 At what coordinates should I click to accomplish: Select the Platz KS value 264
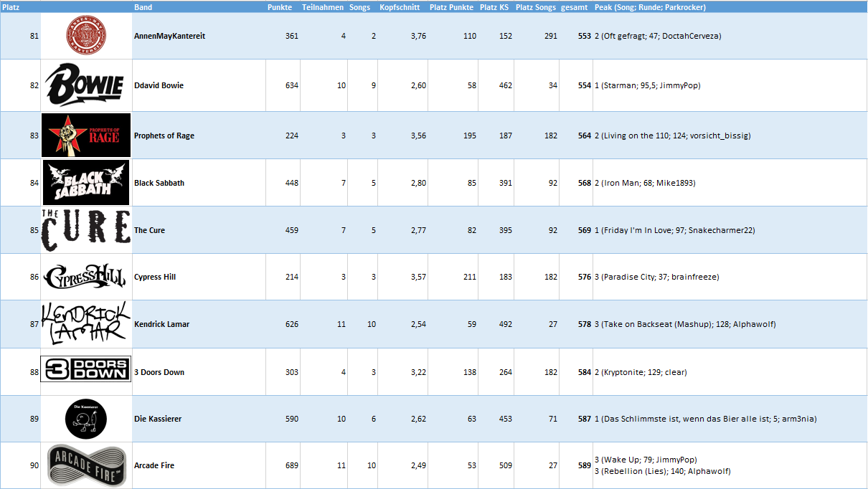point(506,372)
